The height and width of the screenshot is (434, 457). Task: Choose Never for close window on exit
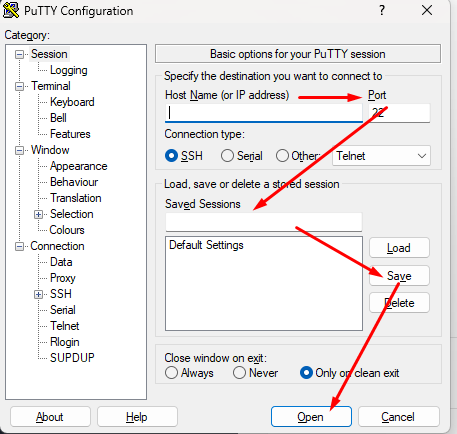click(239, 373)
